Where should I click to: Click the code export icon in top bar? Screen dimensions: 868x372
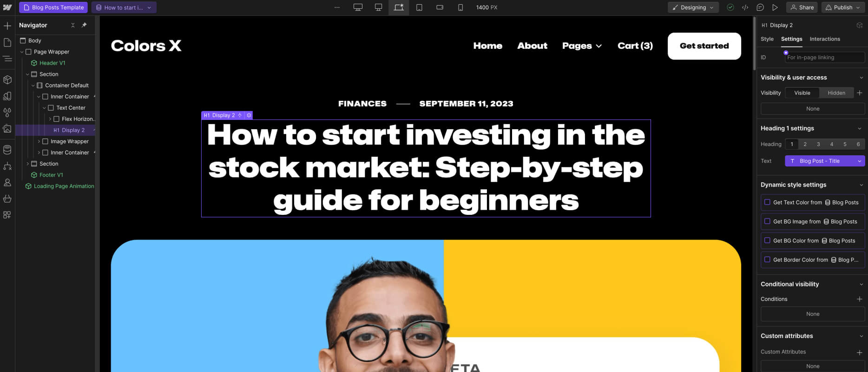pyautogui.click(x=745, y=7)
